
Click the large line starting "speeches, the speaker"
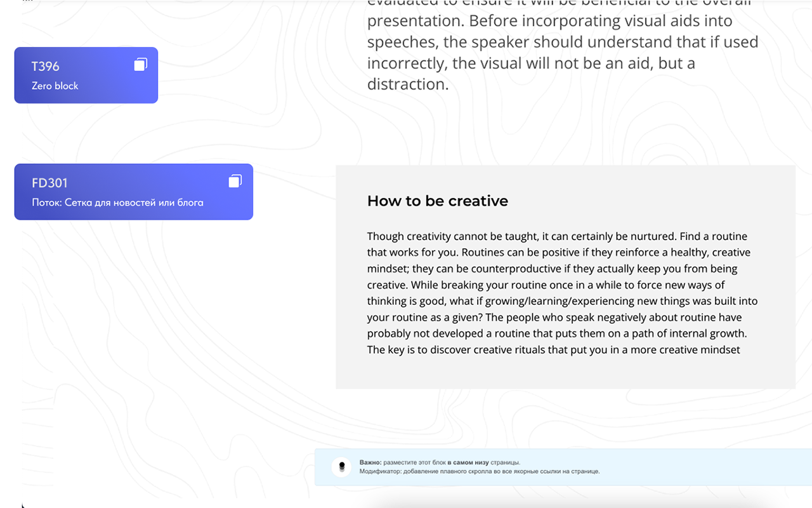coord(563,42)
